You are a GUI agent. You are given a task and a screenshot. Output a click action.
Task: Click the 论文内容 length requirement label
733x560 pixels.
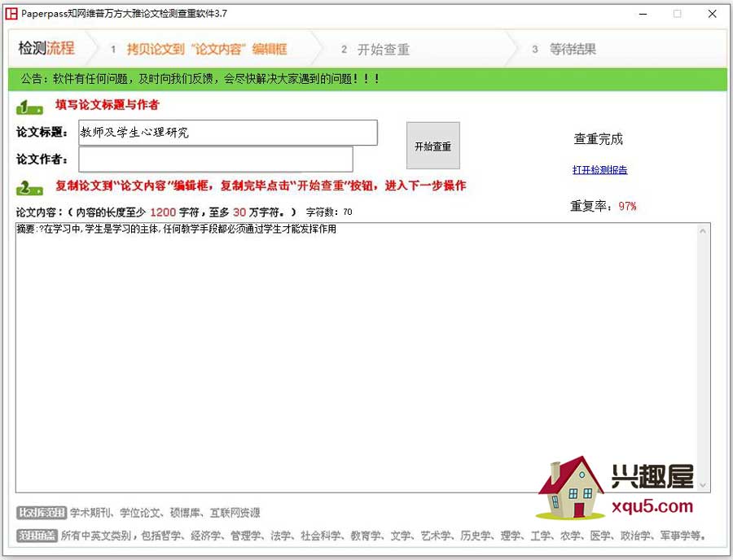[x=156, y=212]
